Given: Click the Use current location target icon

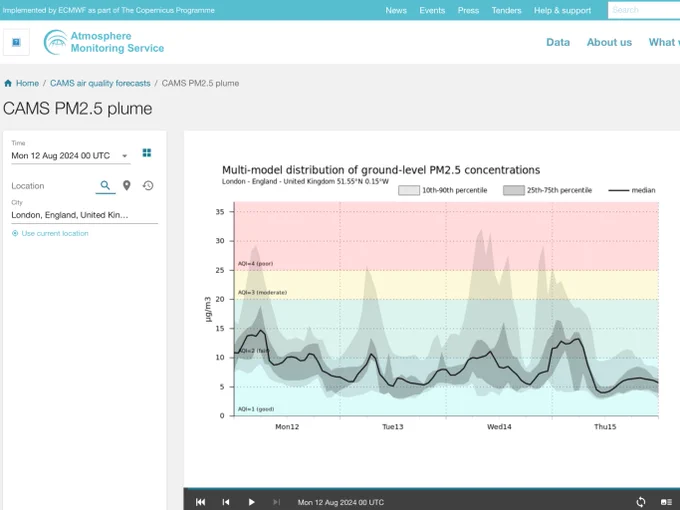Looking at the screenshot, I should (15, 233).
